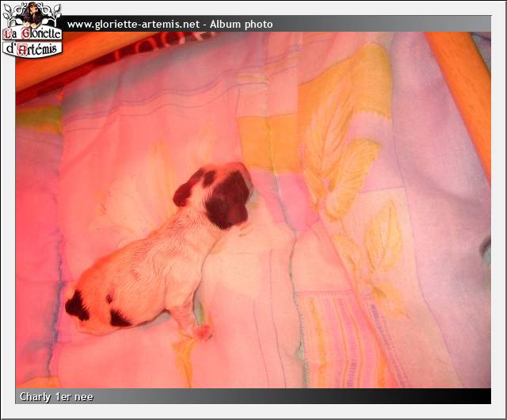This screenshot has height=420, width=507.
Task: Click the dark spots on puppy's rump
Action: 79,305
